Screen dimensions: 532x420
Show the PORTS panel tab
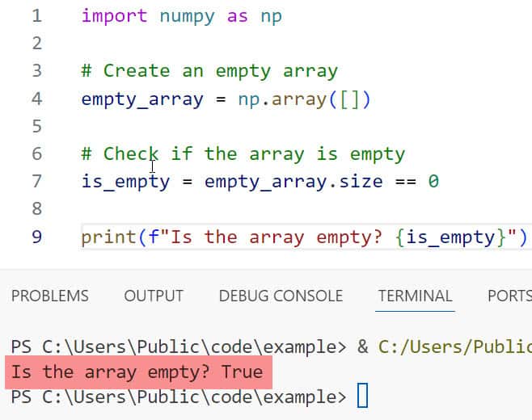point(509,296)
